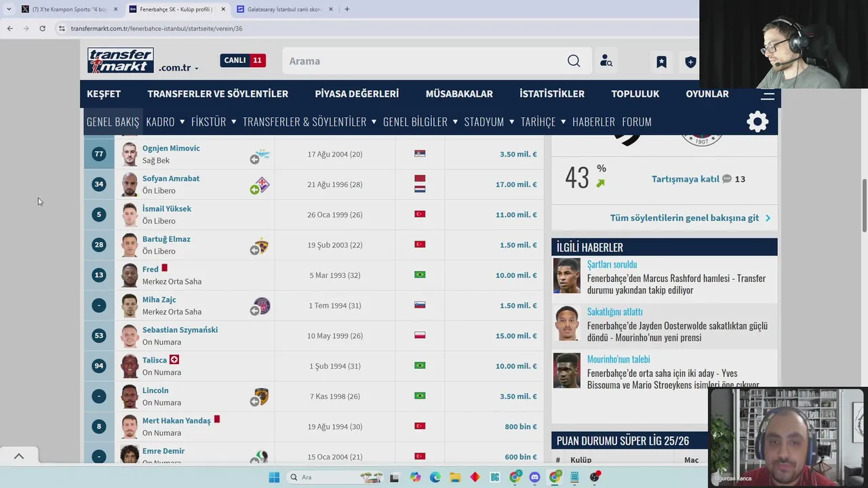868x488 pixels.
Task: Switch to the Galatasaray canlı skor tab
Action: click(x=285, y=9)
